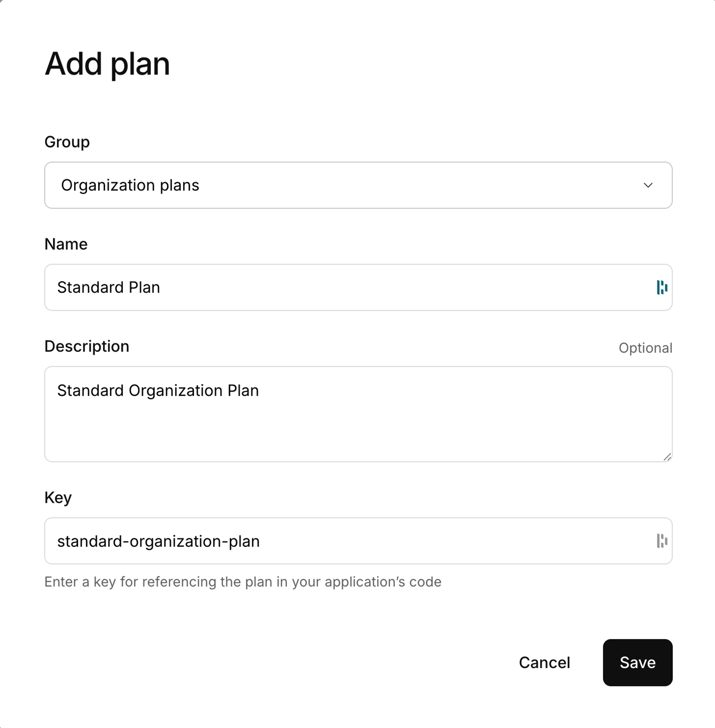Click the resize handle of the Description box
This screenshot has height=728, width=715.
coord(668,458)
